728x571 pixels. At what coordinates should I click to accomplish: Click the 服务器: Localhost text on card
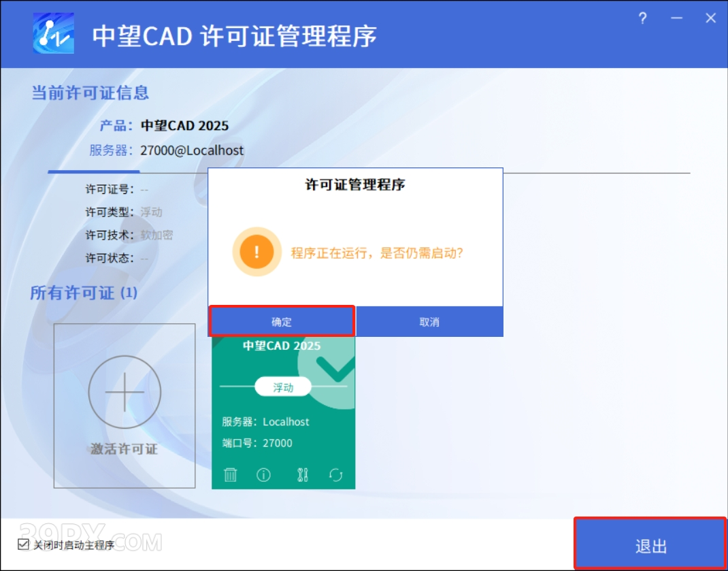pyautogui.click(x=265, y=422)
